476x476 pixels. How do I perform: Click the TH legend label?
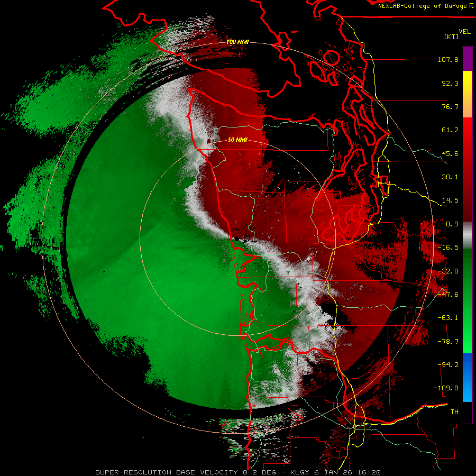(454, 412)
